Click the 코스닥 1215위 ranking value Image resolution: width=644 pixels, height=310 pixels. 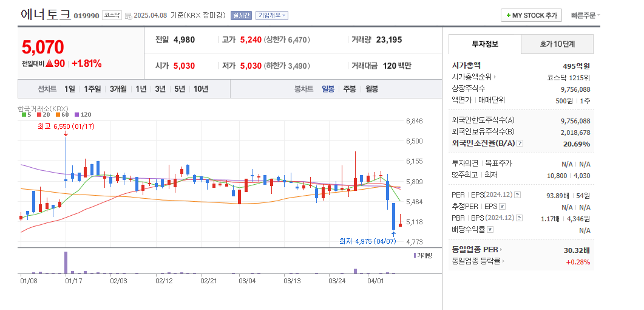[x=568, y=77]
